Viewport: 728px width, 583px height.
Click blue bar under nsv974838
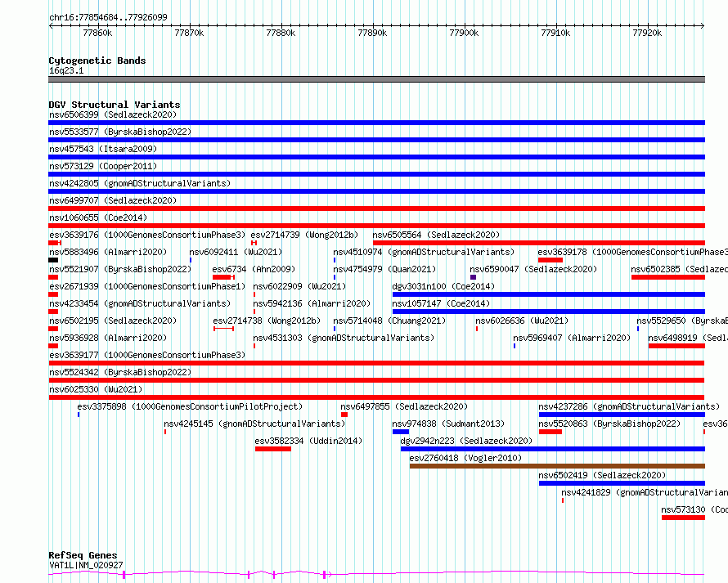[x=401, y=432]
